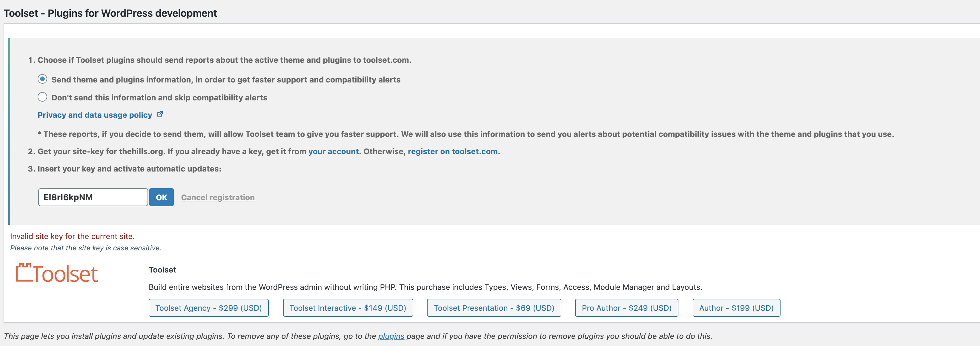Select the Pro Author $249 plan
980x346 pixels.
coord(626,308)
